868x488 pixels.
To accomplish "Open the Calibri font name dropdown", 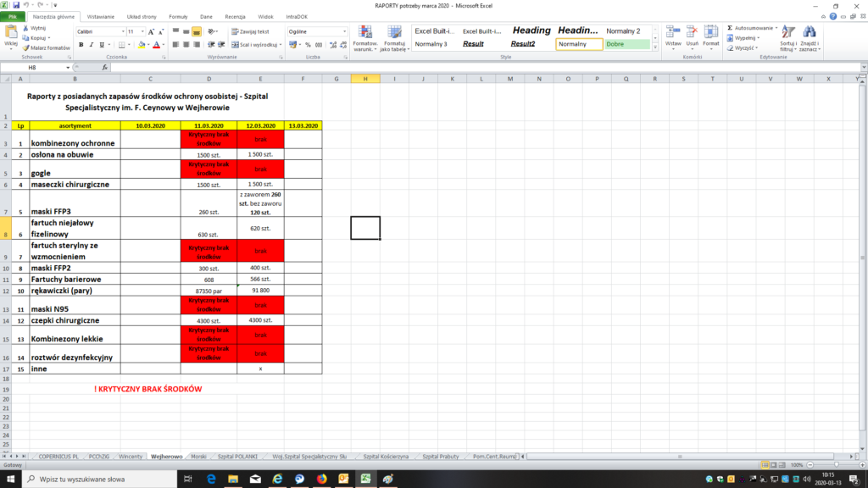I will pos(122,31).
